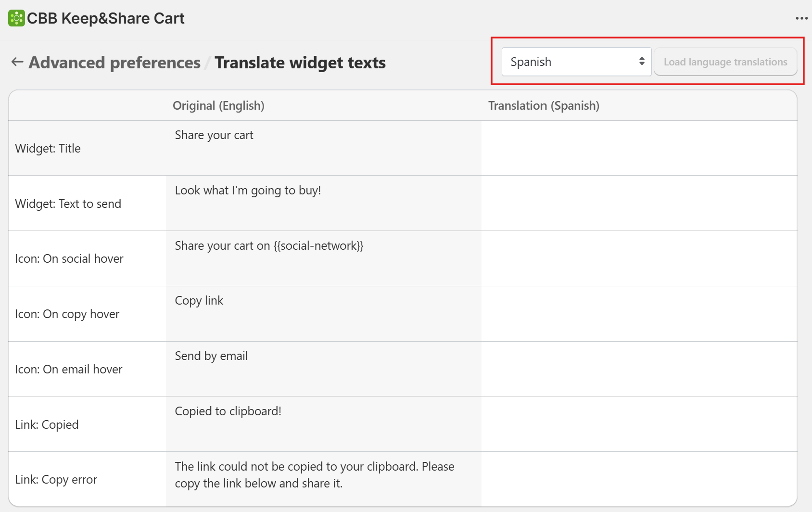Select the Link: Copy error translation field
Screen dimensions: 812x512
click(639, 479)
